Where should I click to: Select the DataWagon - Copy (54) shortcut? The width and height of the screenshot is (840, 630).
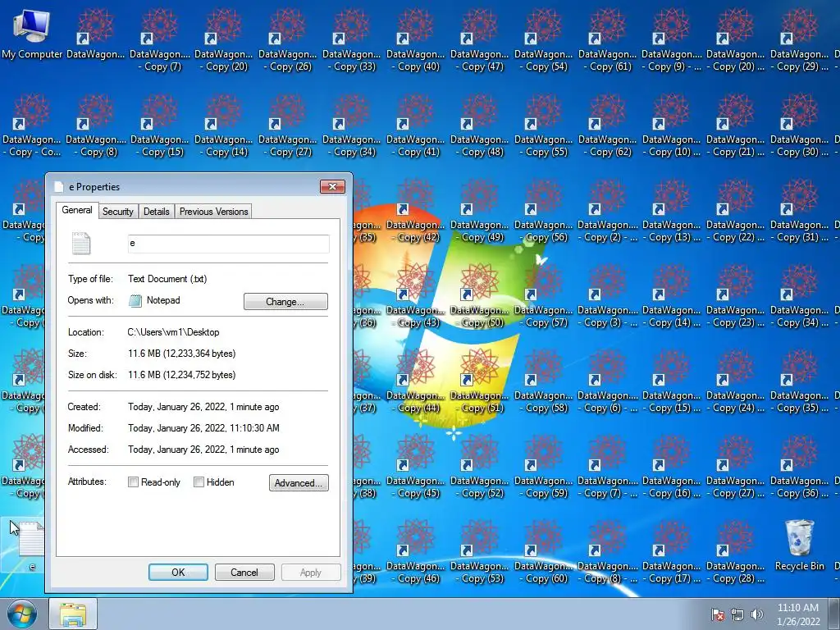pyautogui.click(x=544, y=40)
